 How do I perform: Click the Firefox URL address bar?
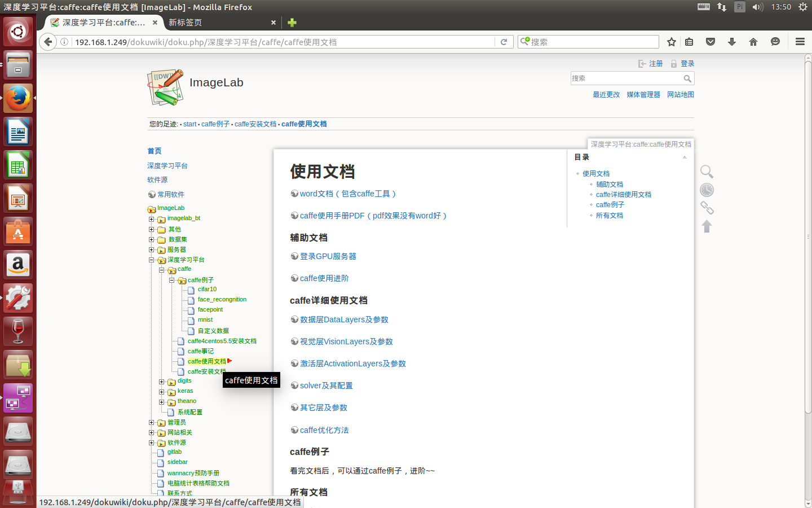click(284, 42)
